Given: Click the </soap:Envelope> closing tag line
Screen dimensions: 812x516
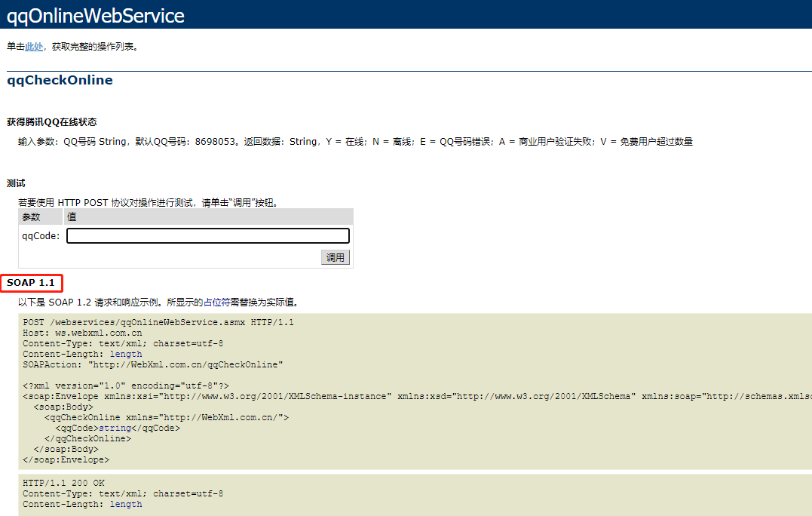Looking at the screenshot, I should tap(66, 459).
